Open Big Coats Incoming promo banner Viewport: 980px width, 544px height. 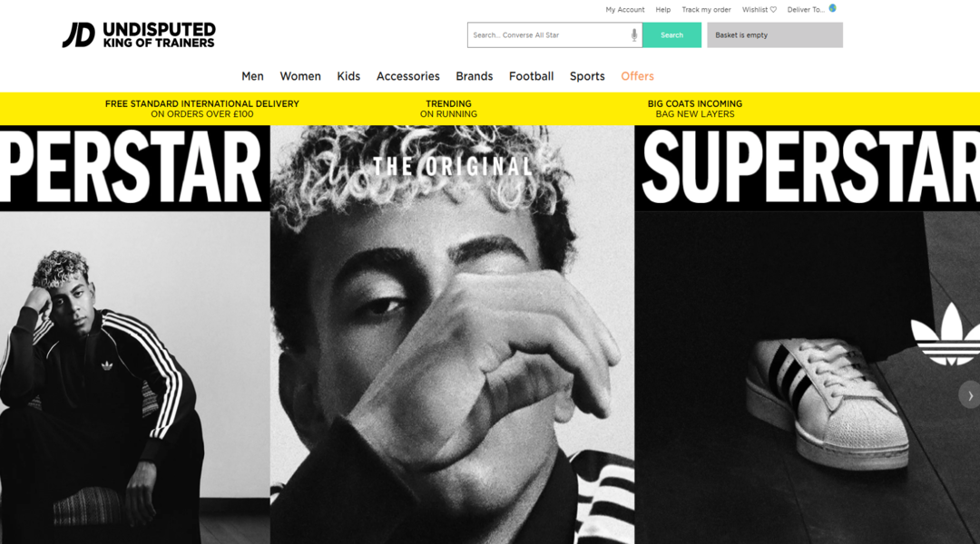[694, 109]
